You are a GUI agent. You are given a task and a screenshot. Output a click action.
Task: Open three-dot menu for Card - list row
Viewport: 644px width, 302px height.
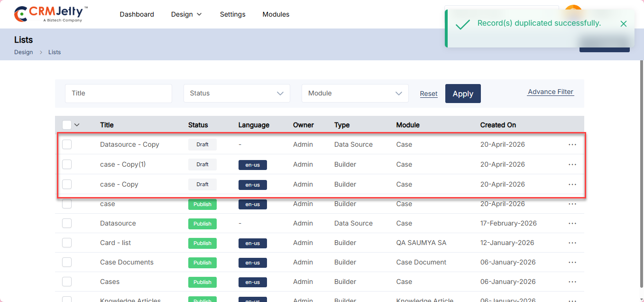point(572,243)
